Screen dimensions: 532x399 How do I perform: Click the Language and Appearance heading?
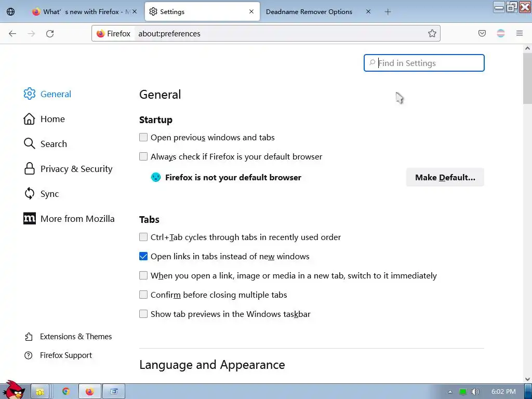coord(212,365)
